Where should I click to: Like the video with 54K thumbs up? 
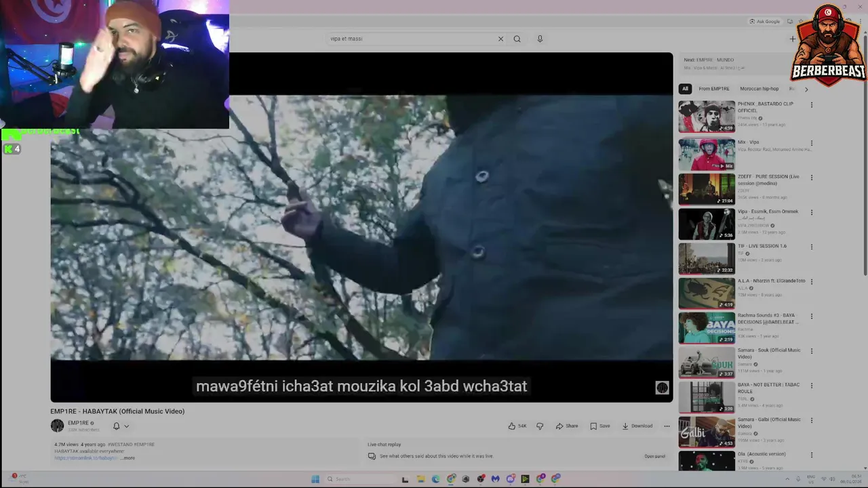(517, 426)
